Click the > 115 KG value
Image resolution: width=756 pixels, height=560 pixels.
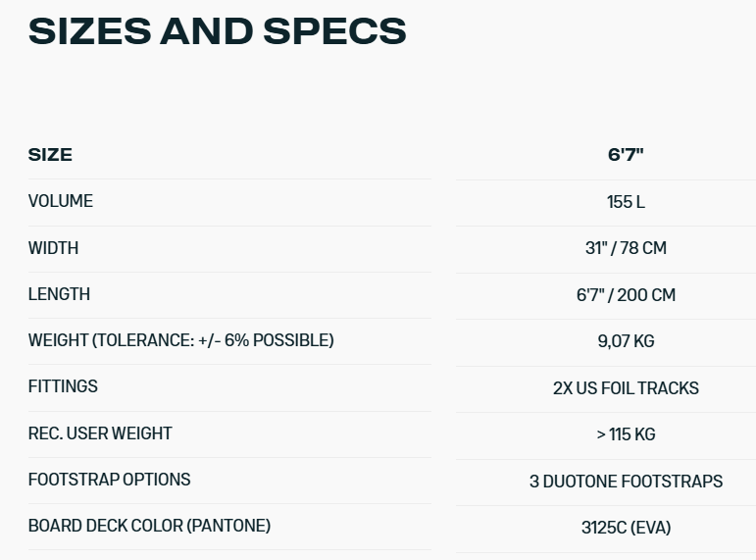click(626, 434)
